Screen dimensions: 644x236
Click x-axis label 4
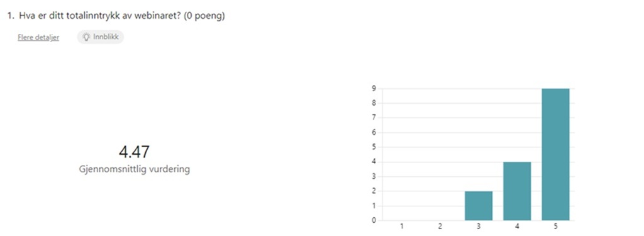coord(517,227)
